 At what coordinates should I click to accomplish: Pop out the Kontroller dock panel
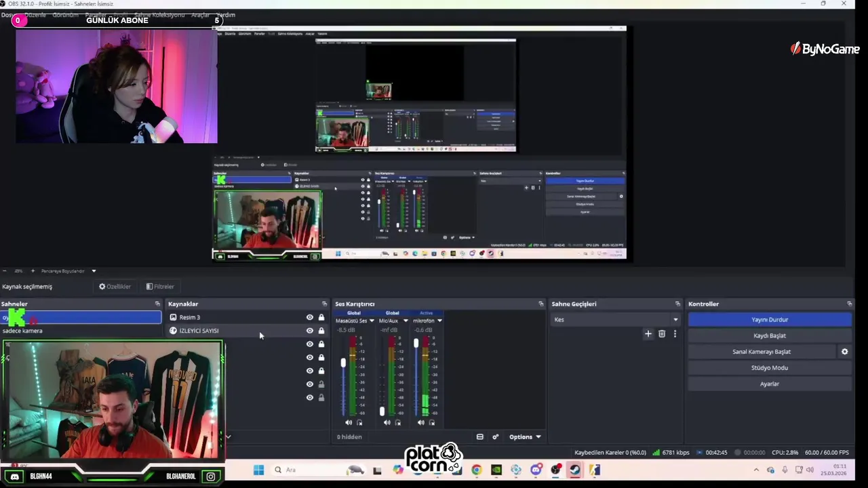pos(849,304)
